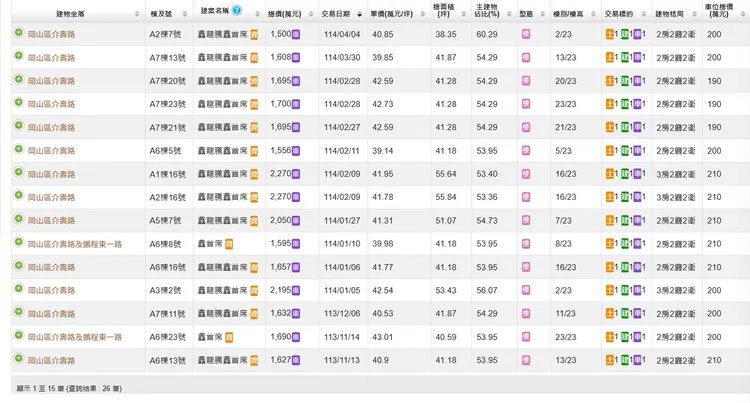750x403 pixels.
Task: Click 交易標的 column header
Action: (618, 14)
